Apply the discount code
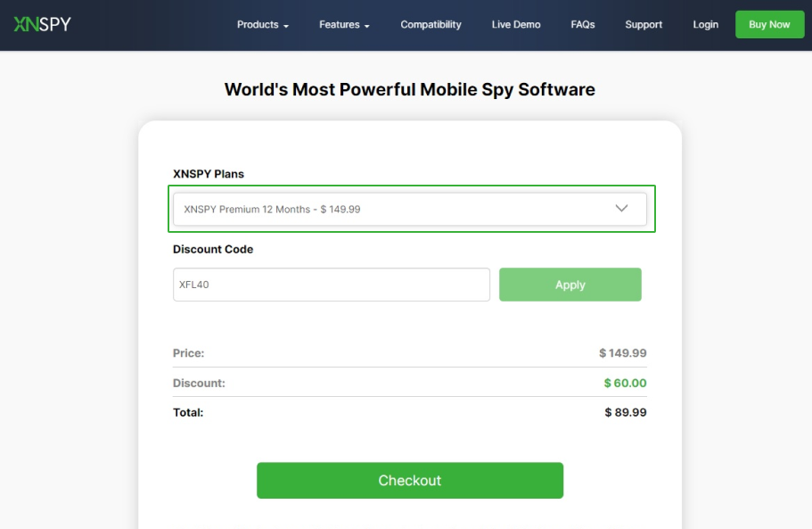Image resolution: width=812 pixels, height=529 pixels. (x=570, y=285)
